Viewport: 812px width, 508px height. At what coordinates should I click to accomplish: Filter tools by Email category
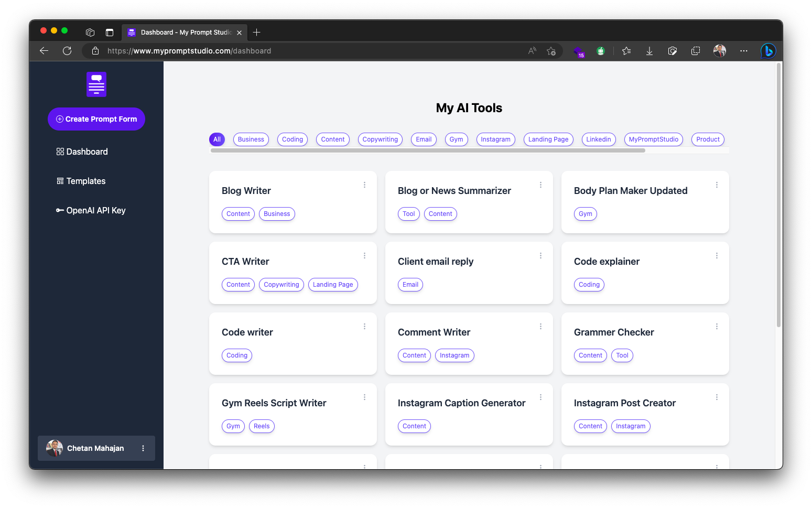424,139
